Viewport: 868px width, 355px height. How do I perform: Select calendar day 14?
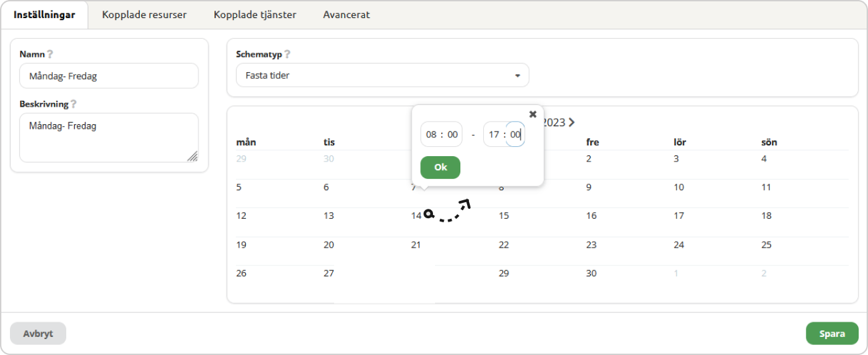point(416,216)
